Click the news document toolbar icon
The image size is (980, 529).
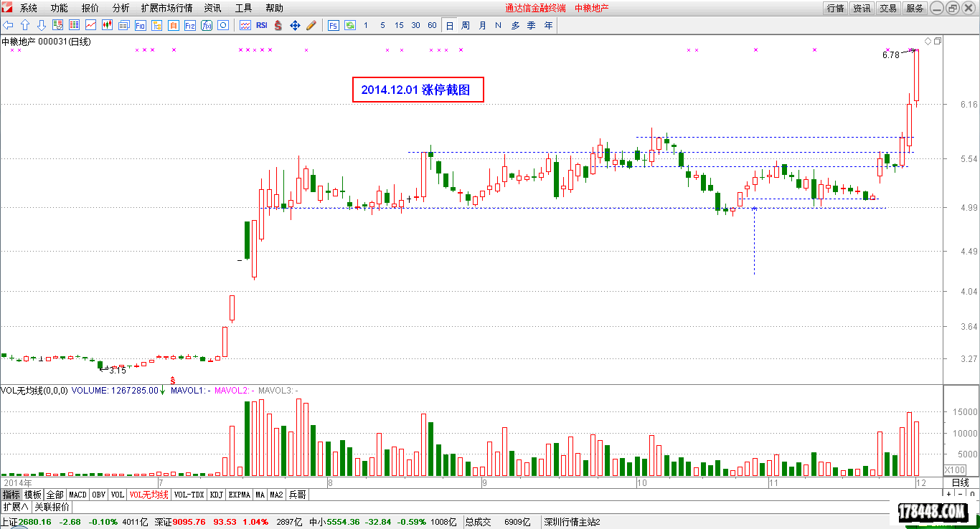coord(124,25)
